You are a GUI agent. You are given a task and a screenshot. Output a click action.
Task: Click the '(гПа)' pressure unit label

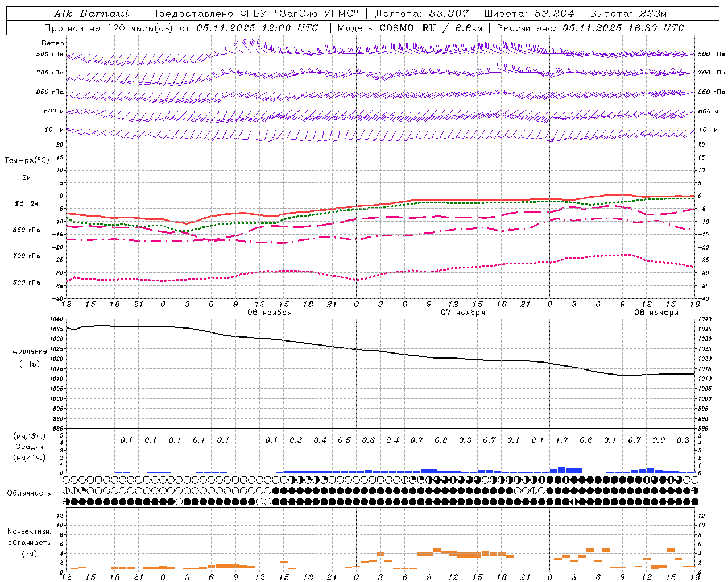coord(30,364)
